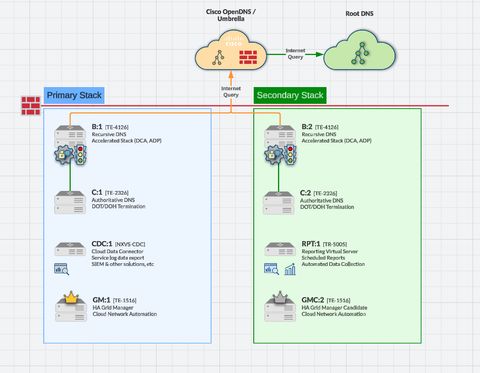Viewport: 480px width, 373px height.
Task: Select Internet Query label between the clouds
Action: click(295, 54)
